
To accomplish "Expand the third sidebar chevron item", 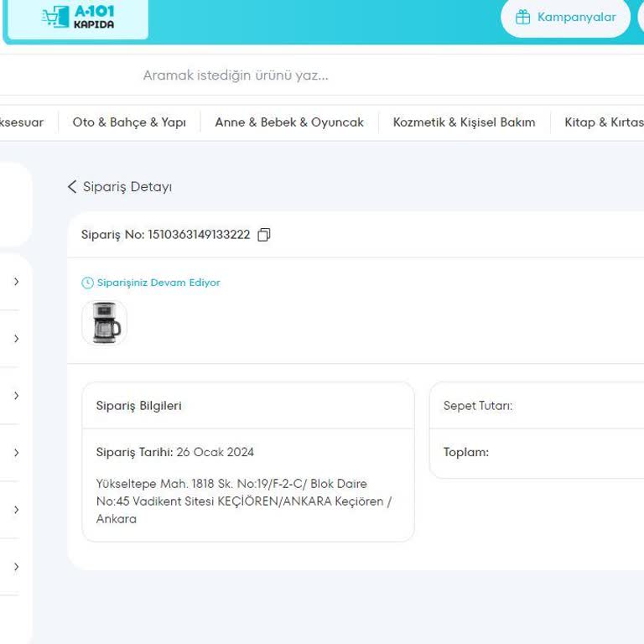I will coord(16,396).
